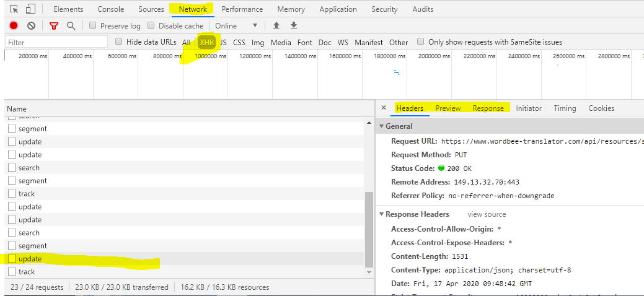Collapse the Response Headers section
This screenshot has width=644, height=296.
381,214
